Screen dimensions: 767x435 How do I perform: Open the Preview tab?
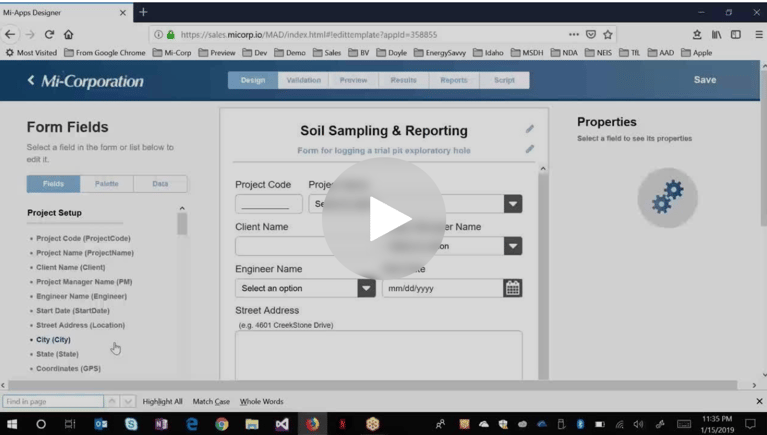(x=353, y=80)
